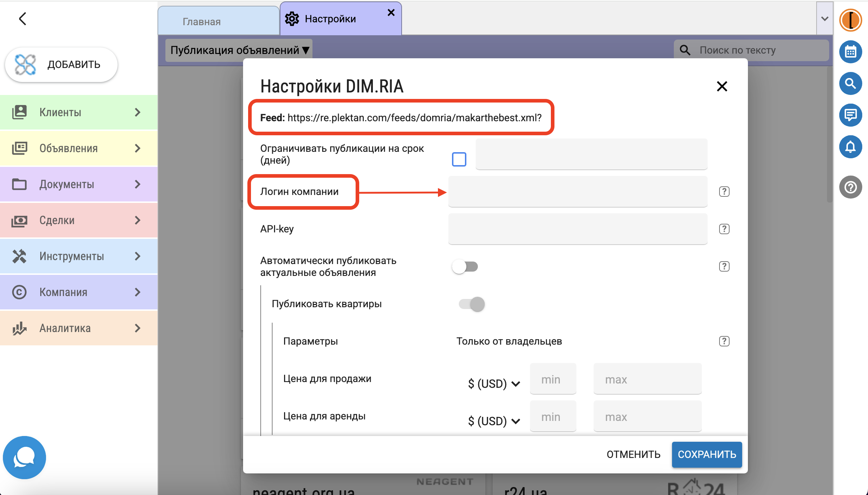Screen dimensions: 868x495
Task: Open notifications bell icon
Action: [x=850, y=147]
